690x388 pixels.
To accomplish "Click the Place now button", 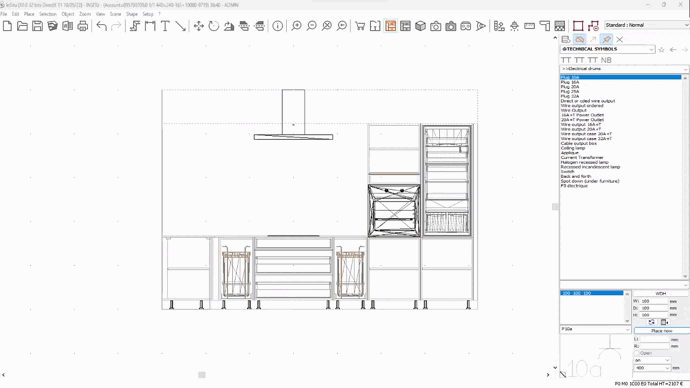I will click(x=661, y=330).
